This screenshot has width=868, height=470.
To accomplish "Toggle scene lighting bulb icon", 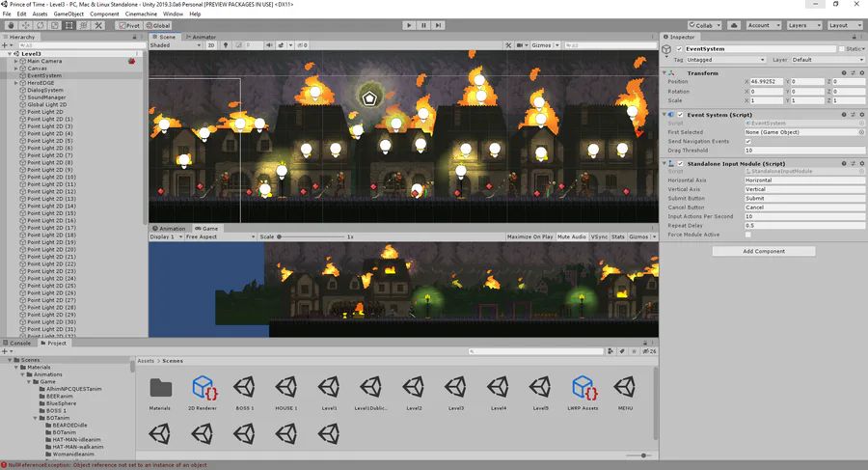I will [x=226, y=45].
